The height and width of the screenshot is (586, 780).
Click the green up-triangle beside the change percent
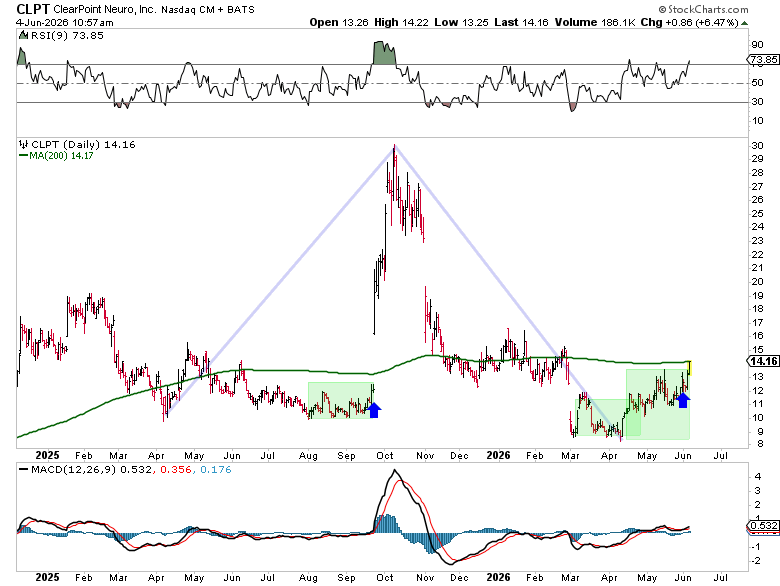pos(744,23)
